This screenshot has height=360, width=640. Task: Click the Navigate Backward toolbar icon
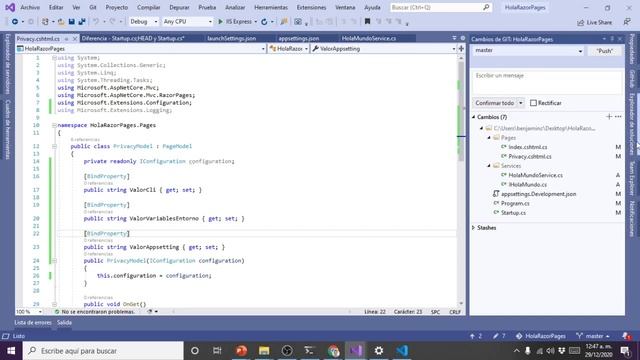point(15,22)
